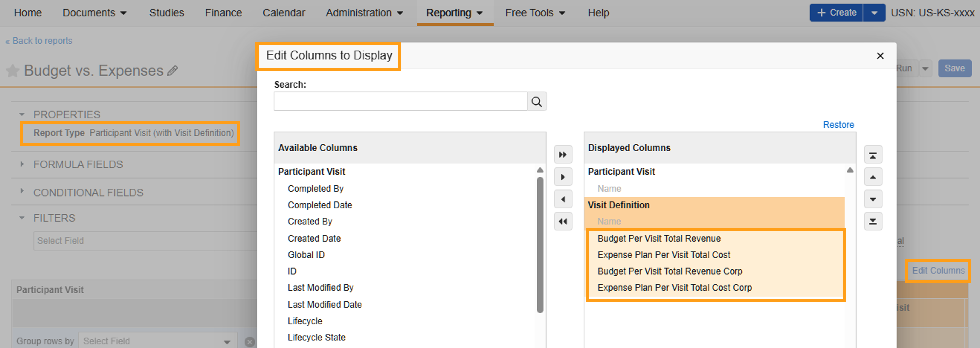Click Back to reports link
Viewport: 980px width, 348px height.
[x=39, y=41]
